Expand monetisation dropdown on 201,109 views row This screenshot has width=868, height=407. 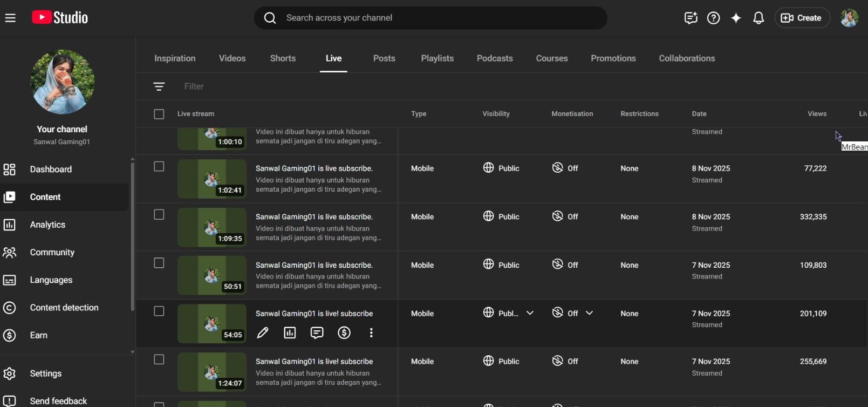[x=589, y=313]
